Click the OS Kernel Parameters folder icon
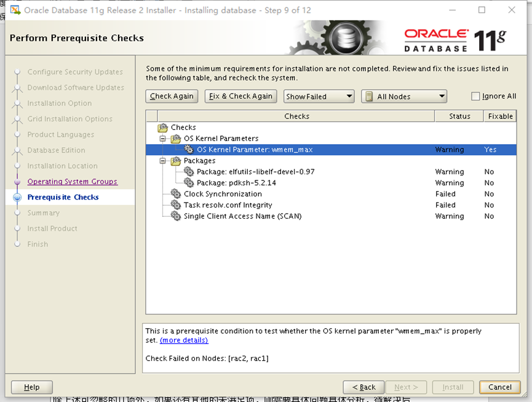This screenshot has height=402, width=532. point(176,139)
